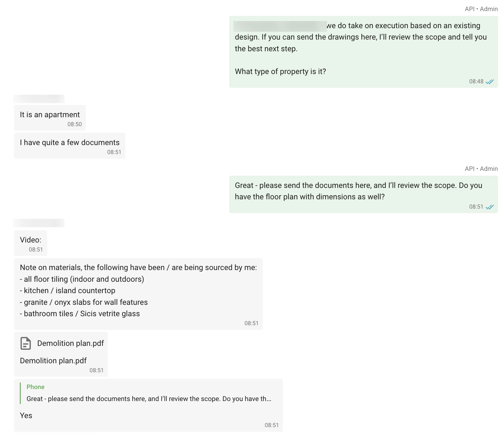Click the 08:50 timestamp on apartment message
The image size is (504, 434).
click(75, 124)
